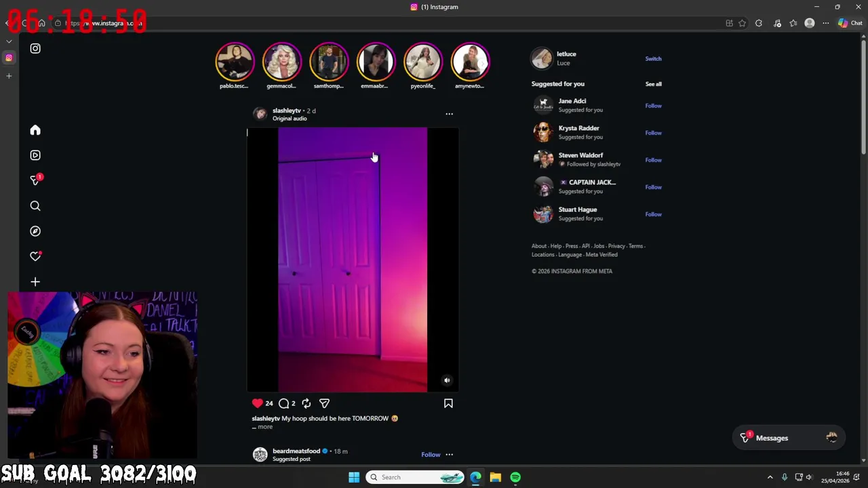This screenshot has width=868, height=488.
Task: Play or pause the purple door video
Action: (353, 260)
